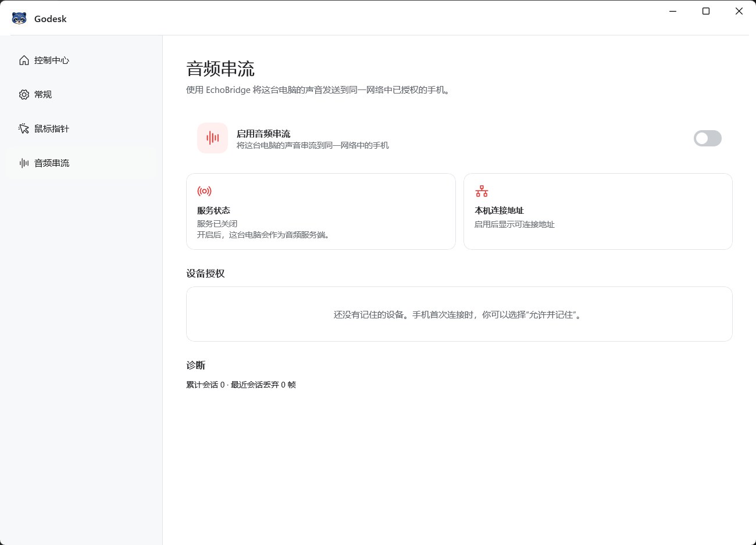Click the 服务已关闭 status text

217,224
